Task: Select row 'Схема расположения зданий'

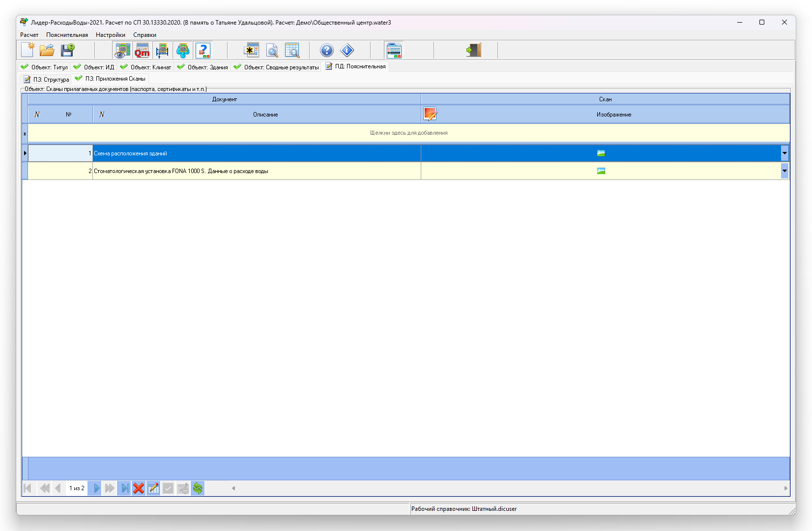Action: 257,153
